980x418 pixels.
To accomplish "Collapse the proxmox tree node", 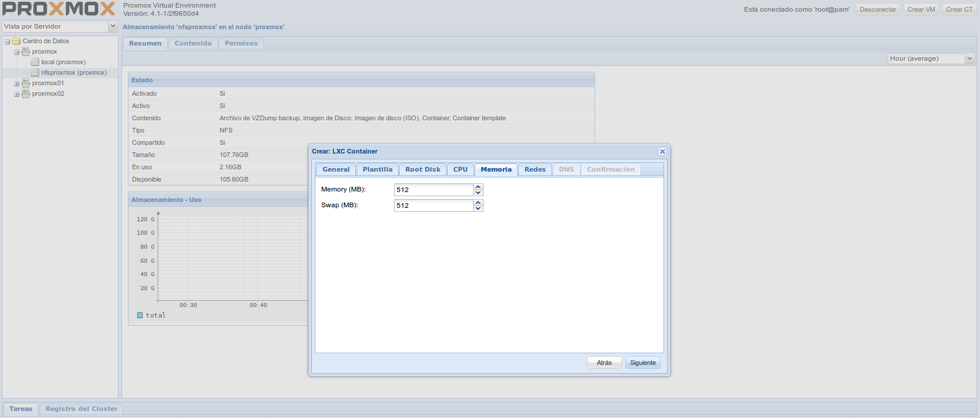I will [x=17, y=52].
